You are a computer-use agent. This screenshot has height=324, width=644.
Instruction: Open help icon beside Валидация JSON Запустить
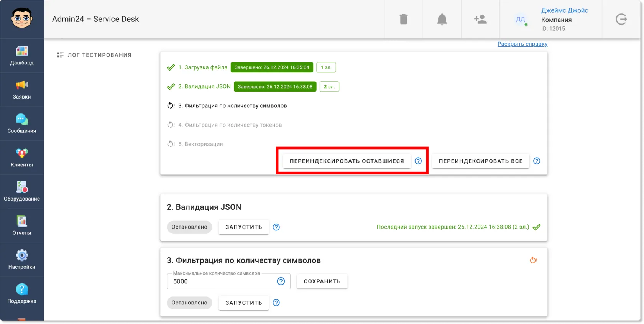tap(276, 227)
